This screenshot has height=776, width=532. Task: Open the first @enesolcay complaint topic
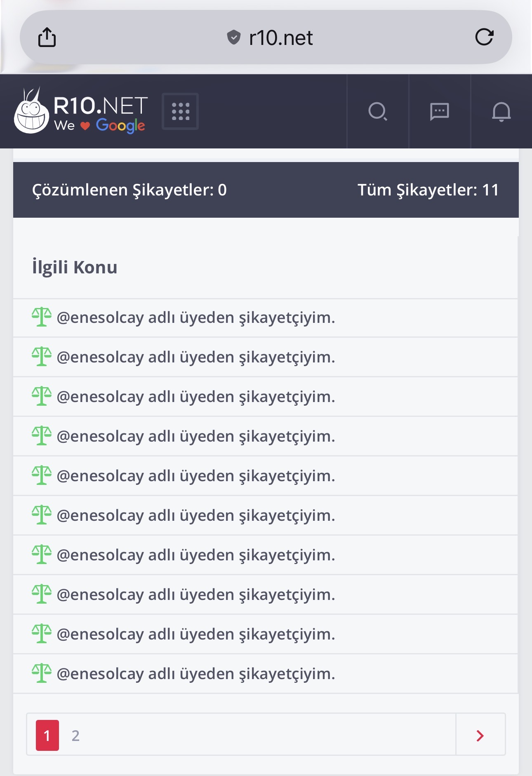(195, 317)
